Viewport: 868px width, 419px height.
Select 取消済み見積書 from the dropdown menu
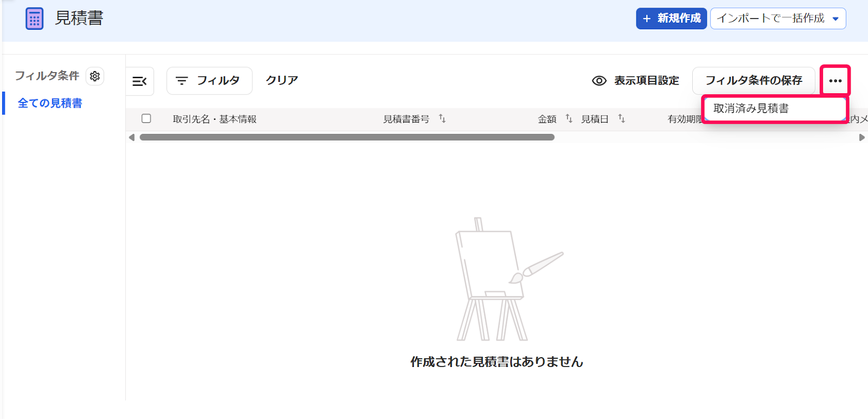tap(775, 108)
